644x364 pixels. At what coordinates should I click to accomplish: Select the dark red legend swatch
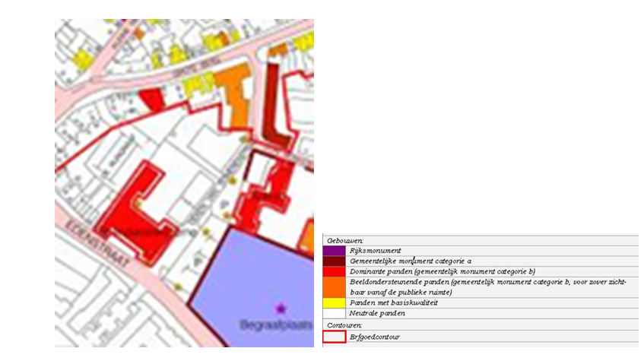pyautogui.click(x=334, y=261)
